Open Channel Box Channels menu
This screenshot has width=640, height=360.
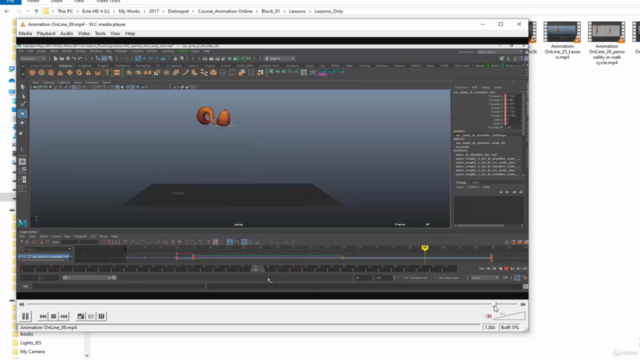pos(461,87)
